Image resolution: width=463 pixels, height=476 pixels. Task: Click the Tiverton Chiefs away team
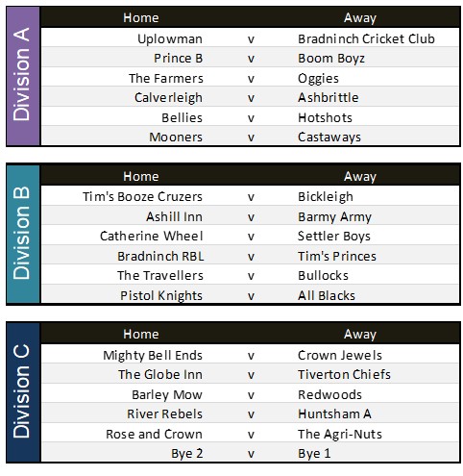tap(344, 374)
